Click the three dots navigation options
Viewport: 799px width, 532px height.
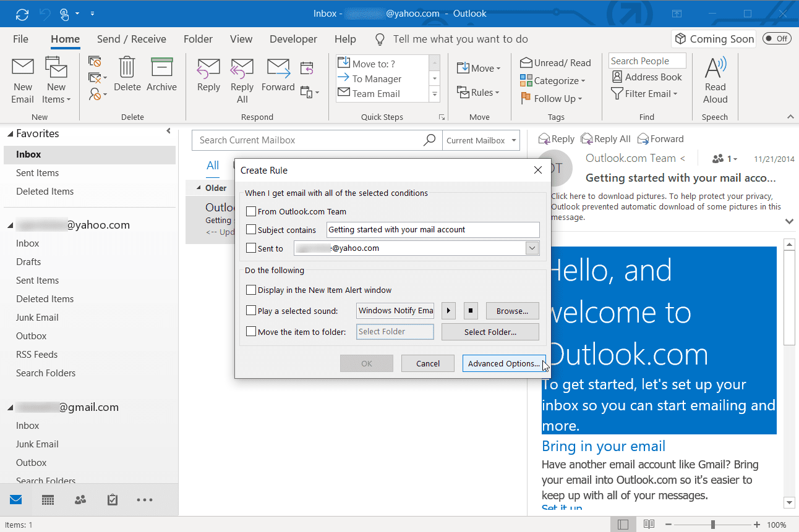click(x=144, y=500)
